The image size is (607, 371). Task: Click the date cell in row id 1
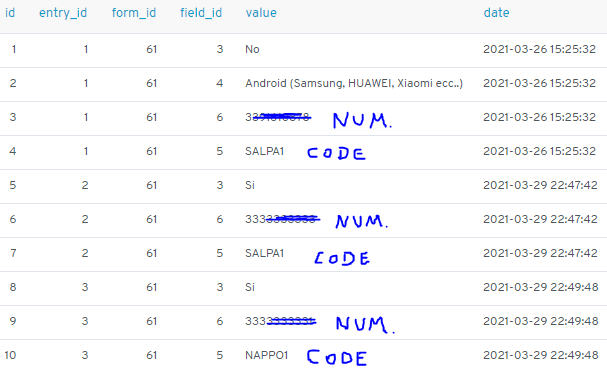pyautogui.click(x=539, y=49)
